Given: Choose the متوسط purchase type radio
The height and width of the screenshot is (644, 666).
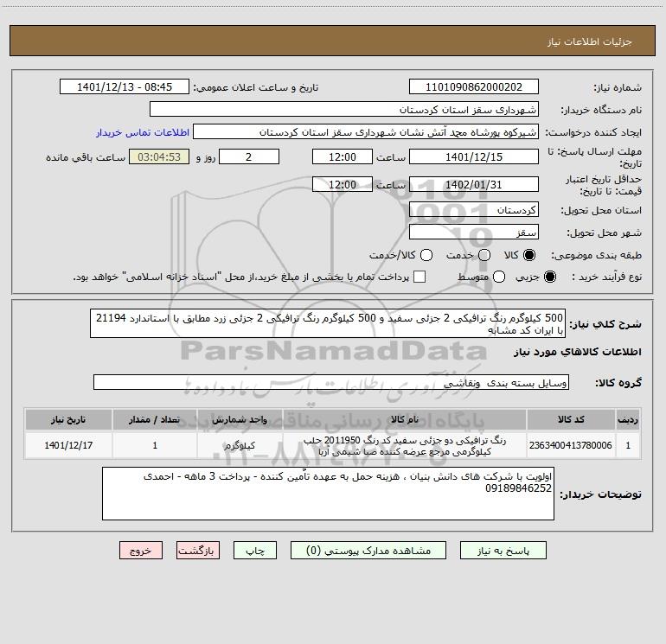Looking at the screenshot, I should point(499,277).
